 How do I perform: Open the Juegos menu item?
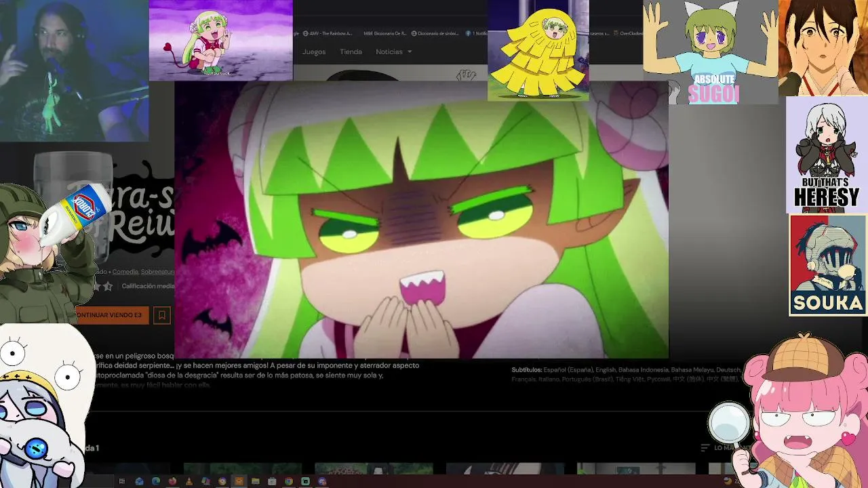pyautogui.click(x=314, y=52)
